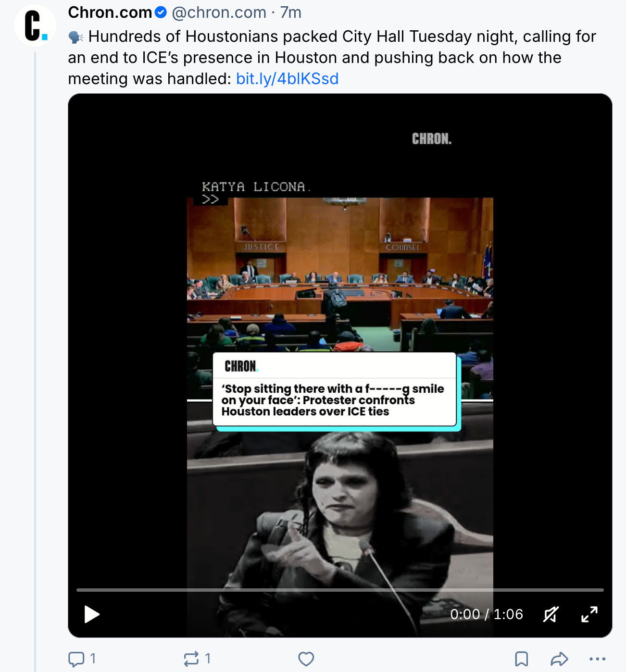Viewport: 626px width, 672px height.
Task: Click the council chamber video frame
Action: click(340, 275)
